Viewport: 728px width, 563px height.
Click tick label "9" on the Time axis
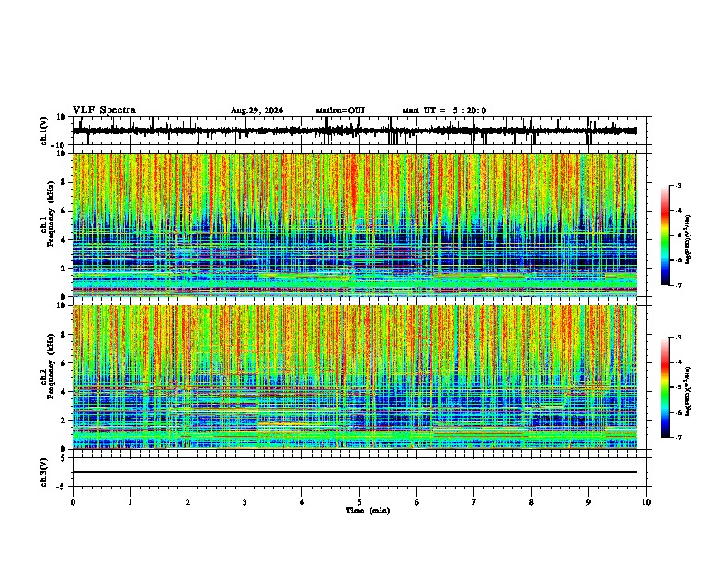click(x=588, y=502)
